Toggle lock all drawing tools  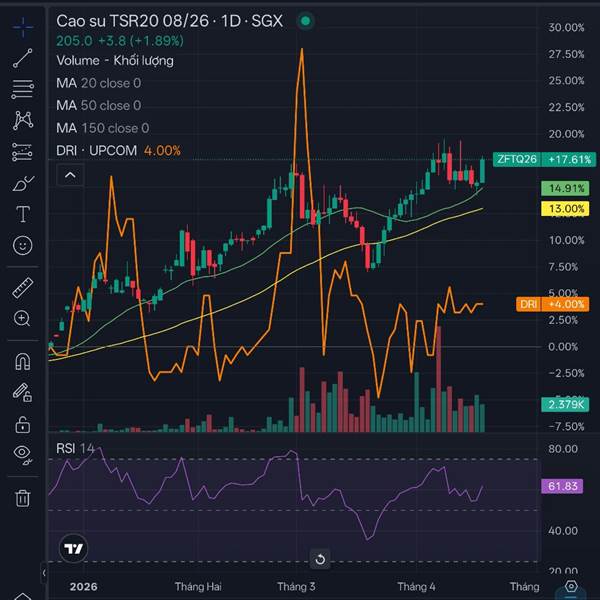(x=23, y=424)
